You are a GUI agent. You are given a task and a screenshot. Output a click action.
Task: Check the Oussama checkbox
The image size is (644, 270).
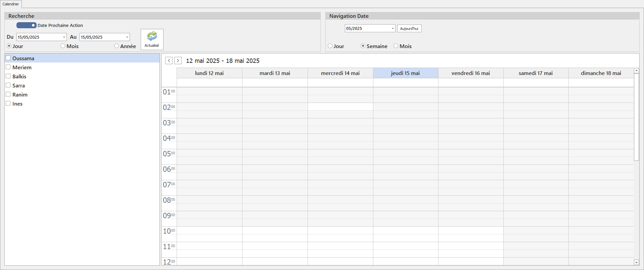tap(8, 58)
